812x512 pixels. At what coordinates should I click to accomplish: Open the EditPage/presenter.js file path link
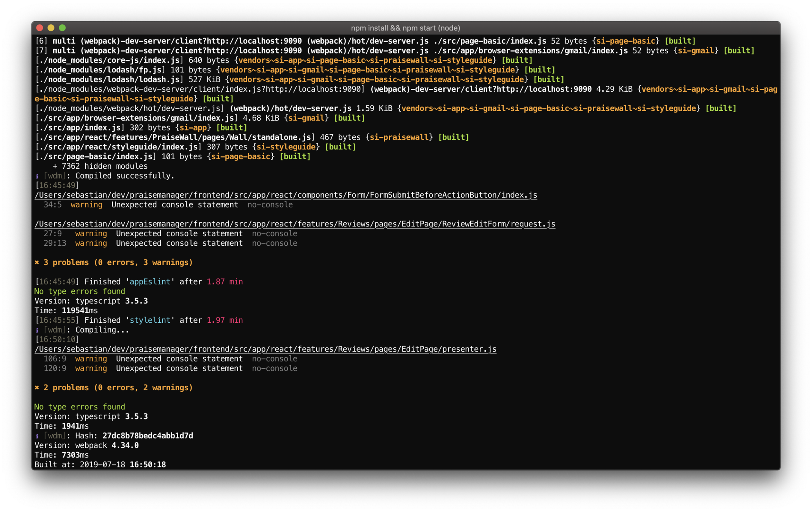[x=265, y=349]
